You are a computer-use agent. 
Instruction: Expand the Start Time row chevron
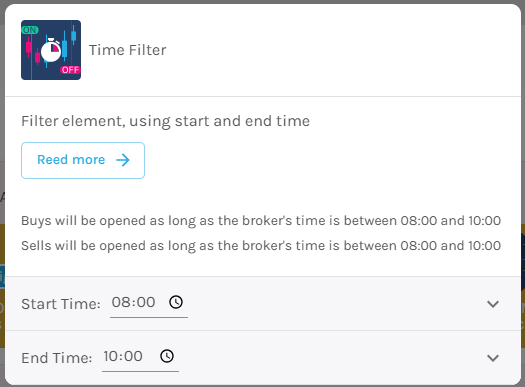493,304
